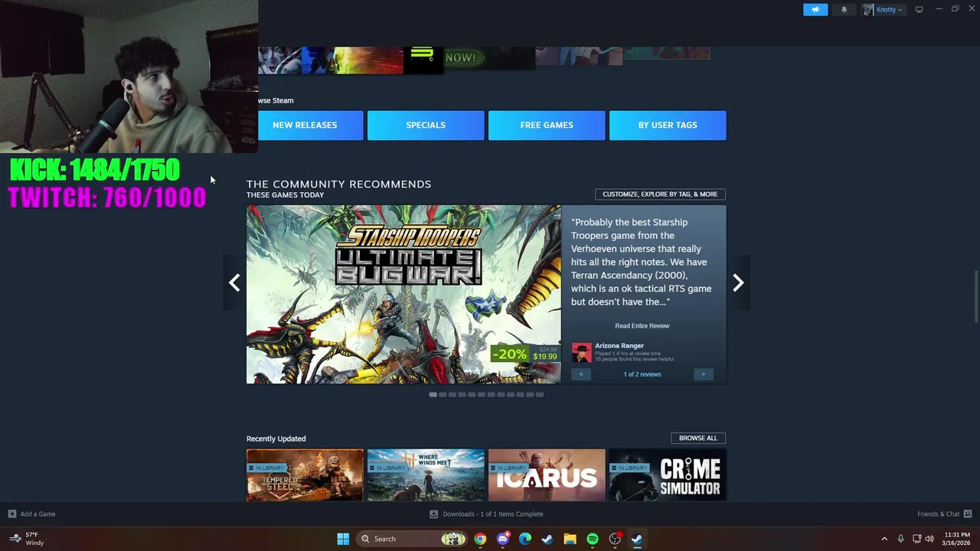Open the 11:31 PM clock and date

[957, 539]
